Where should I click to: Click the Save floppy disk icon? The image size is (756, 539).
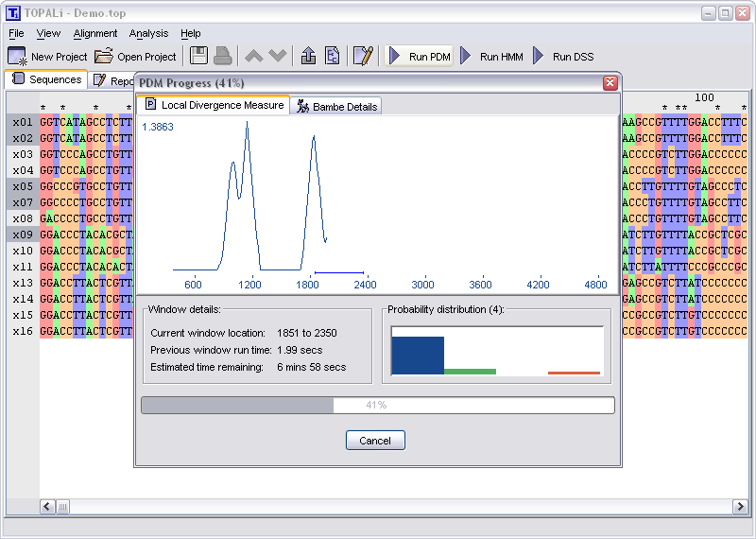(198, 56)
